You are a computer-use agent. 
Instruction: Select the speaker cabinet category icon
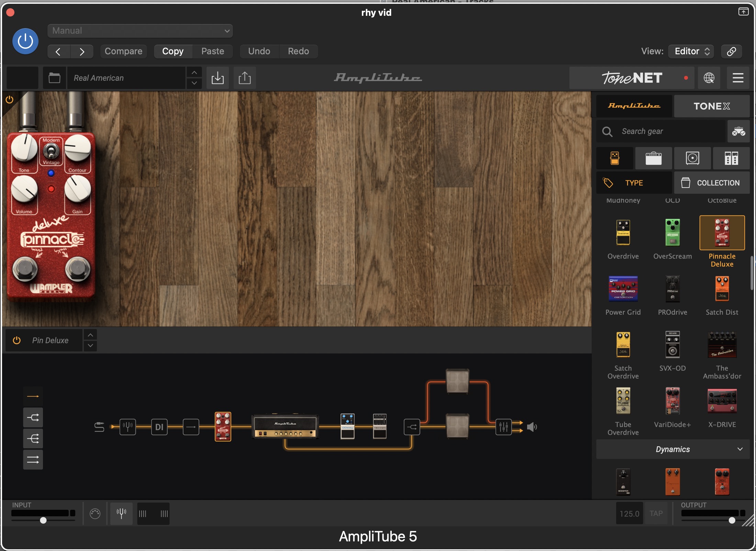coord(692,158)
